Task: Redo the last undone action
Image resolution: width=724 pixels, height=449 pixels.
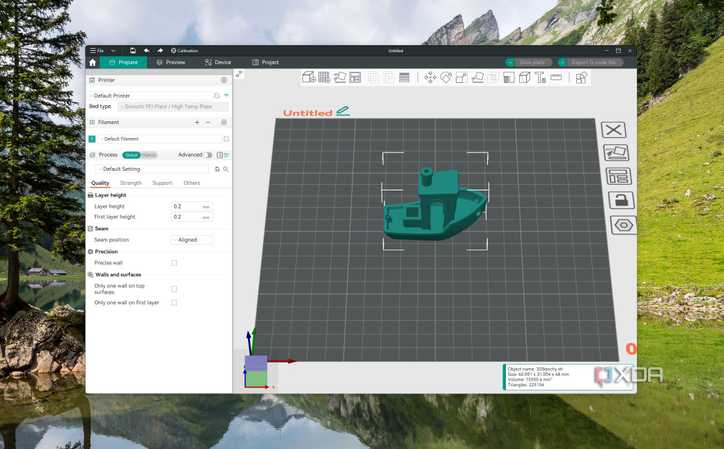Action: tap(160, 50)
